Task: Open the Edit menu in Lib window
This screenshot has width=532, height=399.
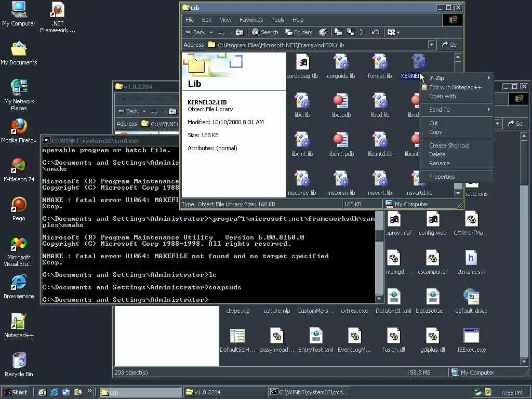Action: coord(207,20)
